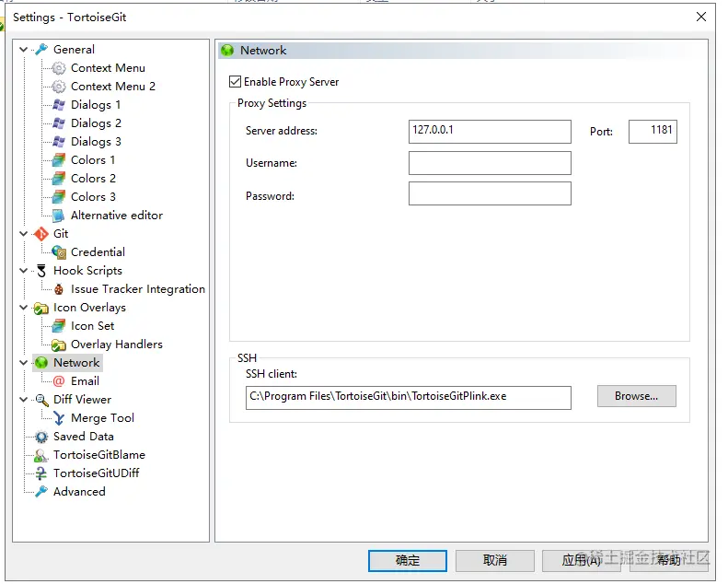Select the Colors 2 row
728x584 pixels.
click(x=93, y=179)
